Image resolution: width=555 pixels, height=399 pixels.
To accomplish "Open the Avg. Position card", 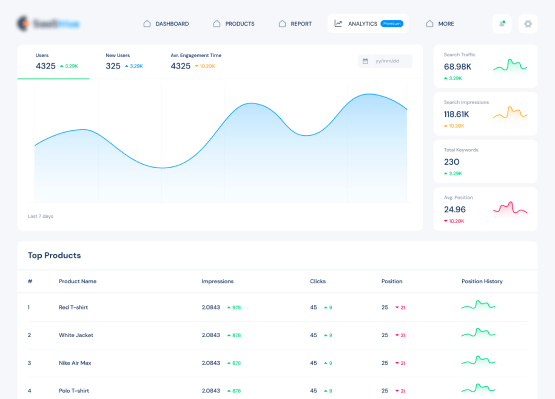I will [x=485, y=209].
